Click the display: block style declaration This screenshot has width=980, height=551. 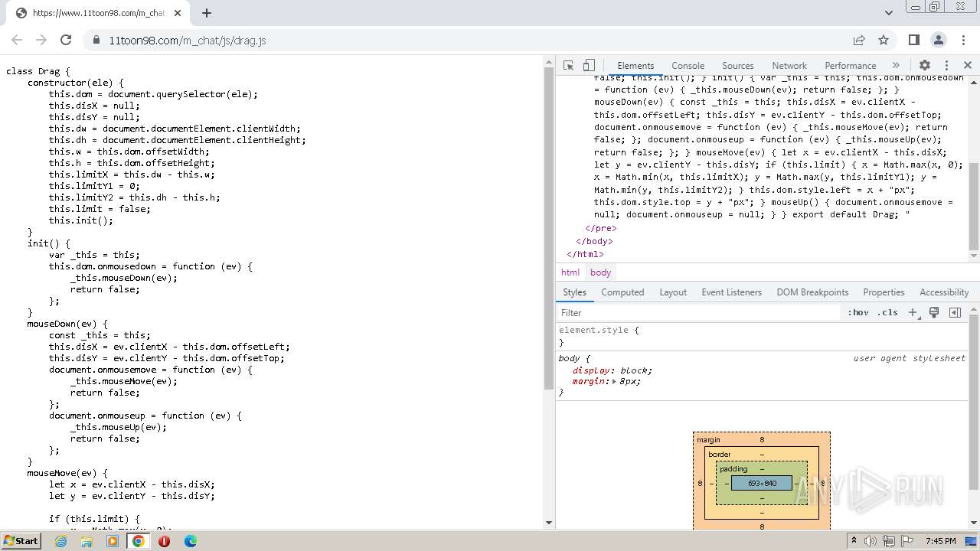pyautogui.click(x=612, y=370)
